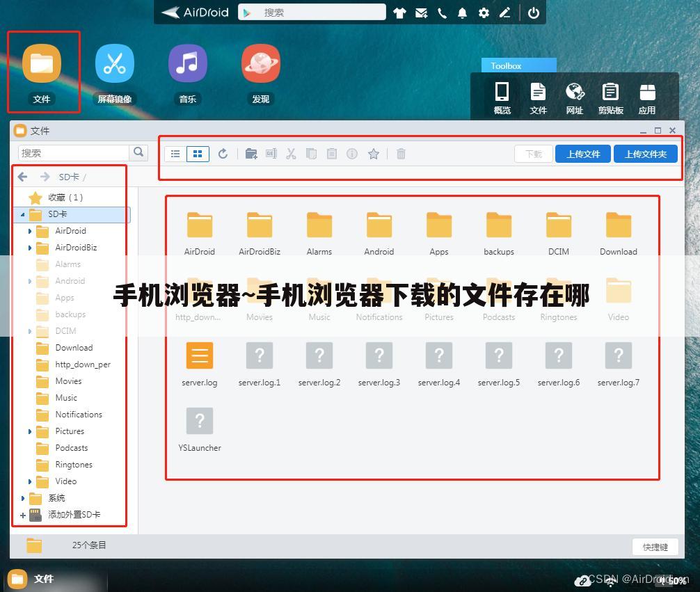Click the power sign-out icon
The height and width of the screenshot is (592, 700).
534,13
